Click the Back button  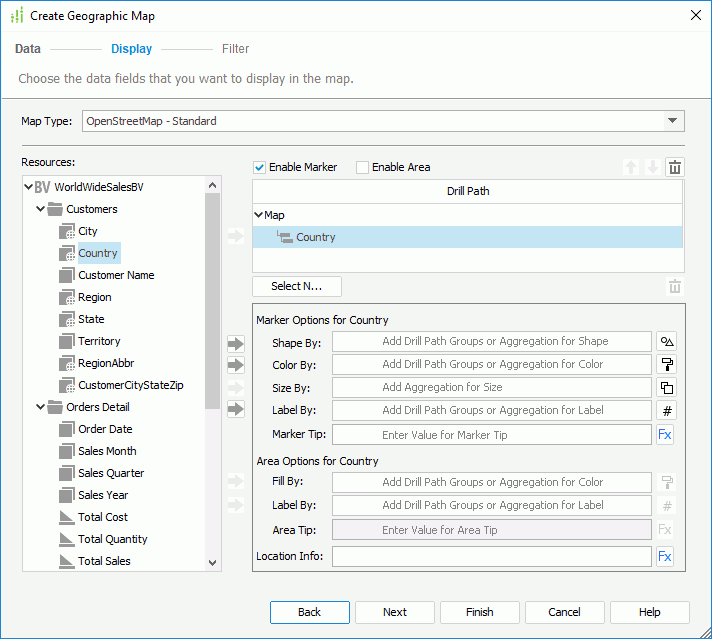click(x=310, y=612)
